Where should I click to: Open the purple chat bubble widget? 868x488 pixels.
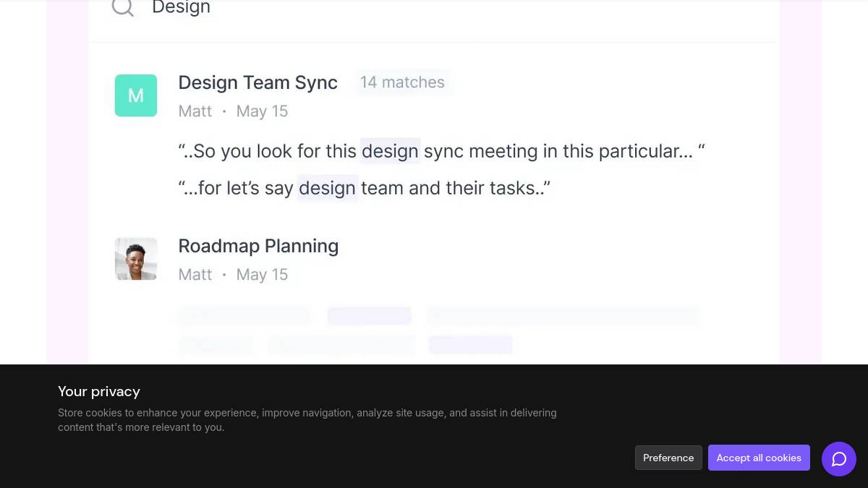pyautogui.click(x=839, y=459)
